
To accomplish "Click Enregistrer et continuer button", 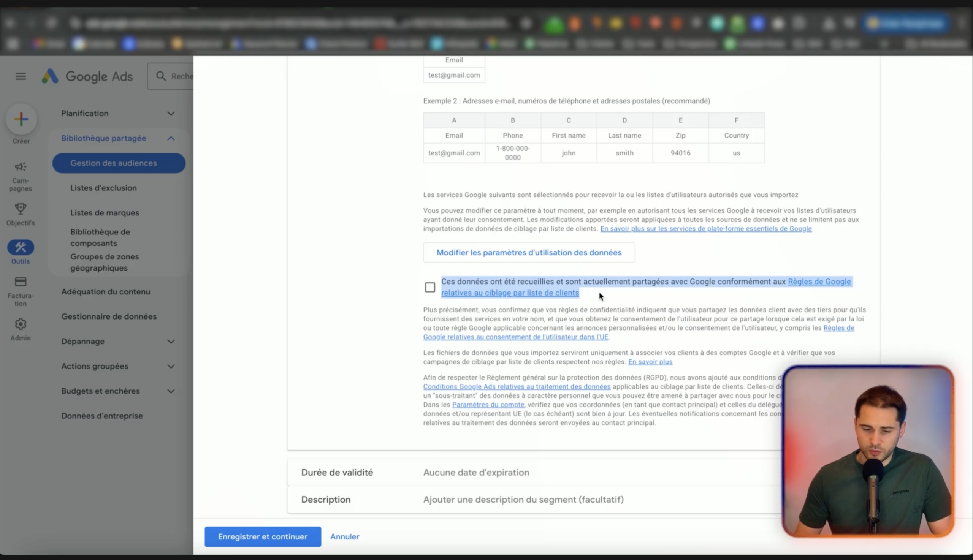I will [x=263, y=536].
